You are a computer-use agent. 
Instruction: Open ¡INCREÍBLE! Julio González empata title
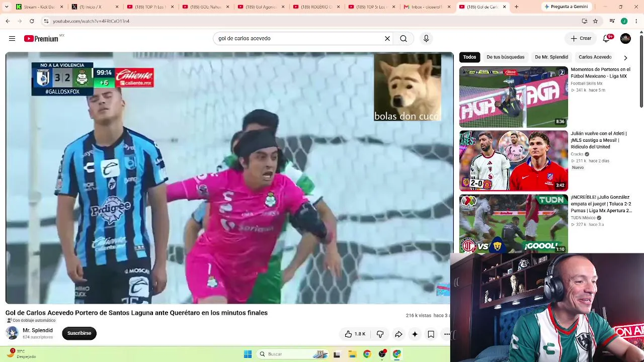(x=601, y=204)
